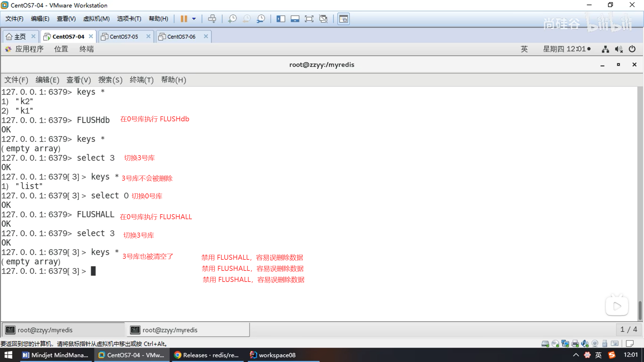
Task: Click the terminal vertical scrollbar thumb
Action: tap(640, 310)
